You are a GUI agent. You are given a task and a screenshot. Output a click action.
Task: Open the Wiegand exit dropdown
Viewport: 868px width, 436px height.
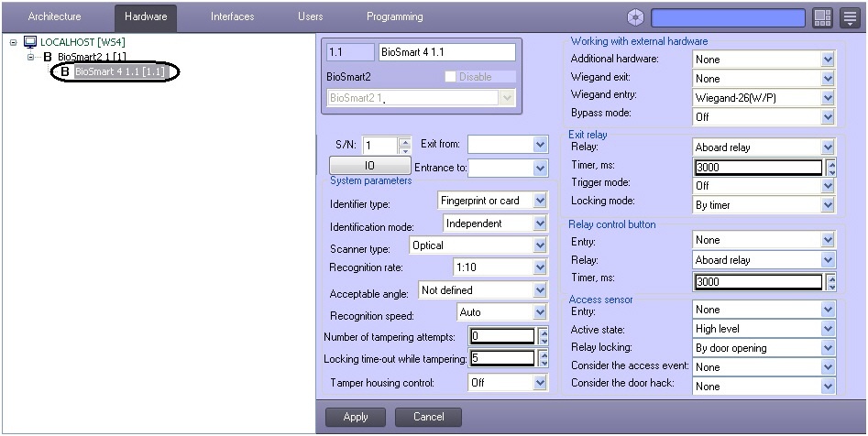764,79
